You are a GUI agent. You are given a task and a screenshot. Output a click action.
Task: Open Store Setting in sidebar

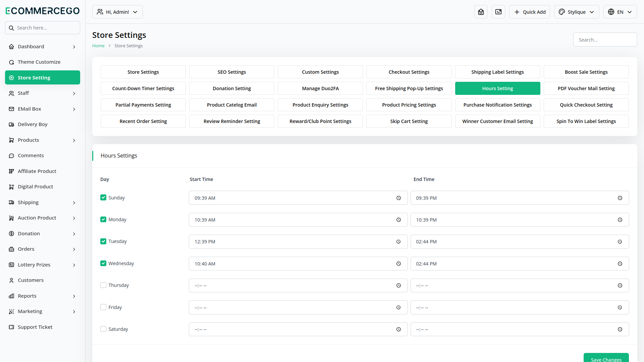click(43, 77)
